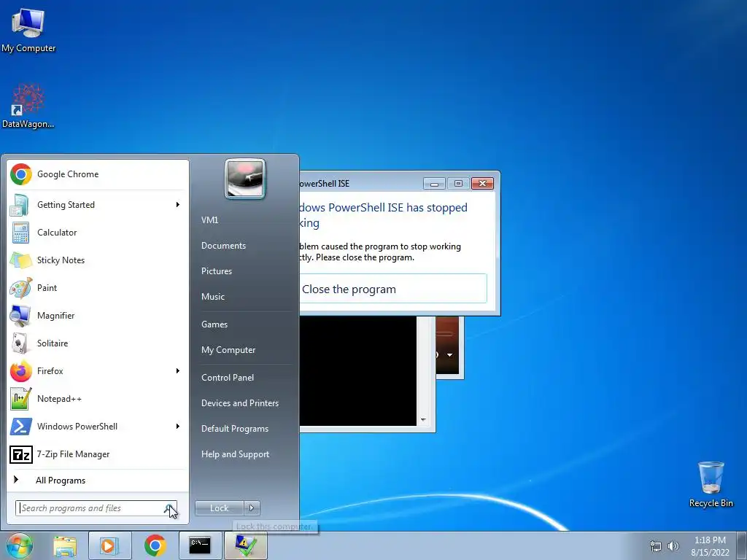Screen dimensions: 747x560
Task: Open shutdown options arrow beside Lock
Action: (x=252, y=508)
